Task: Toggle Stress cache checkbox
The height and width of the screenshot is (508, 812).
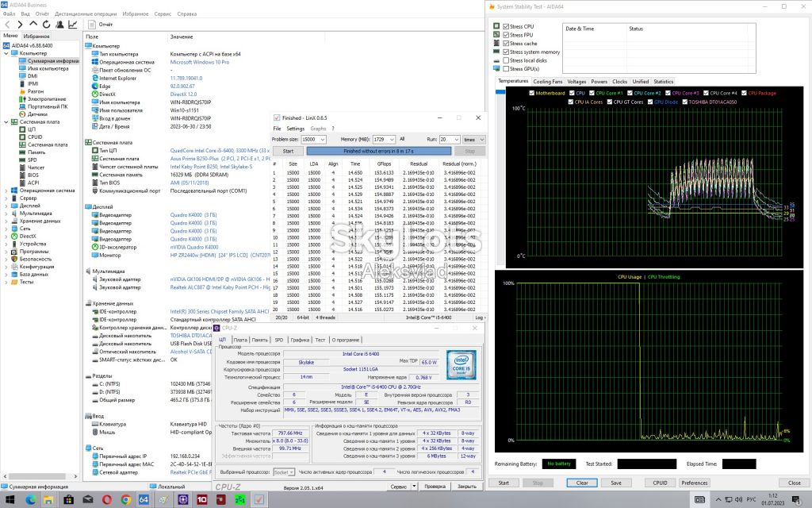Action: coord(506,44)
